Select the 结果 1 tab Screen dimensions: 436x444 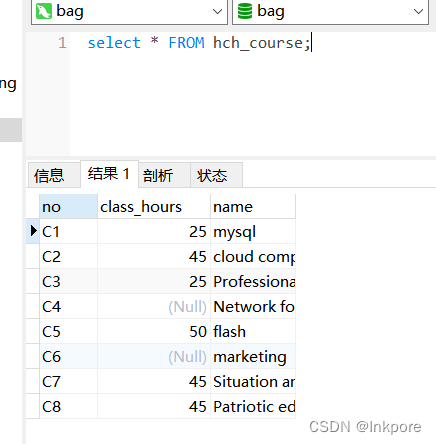pos(109,174)
